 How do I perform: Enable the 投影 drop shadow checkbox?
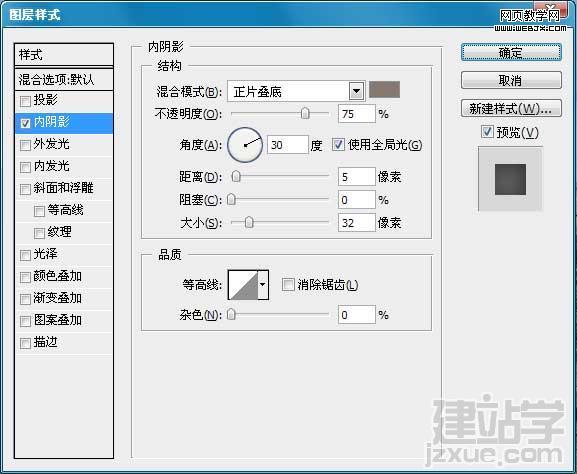coord(25,101)
